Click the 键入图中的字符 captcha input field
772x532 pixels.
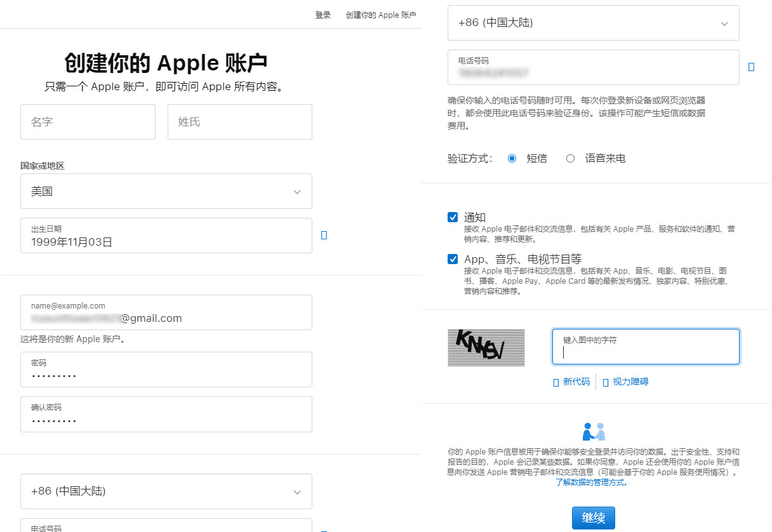point(645,347)
